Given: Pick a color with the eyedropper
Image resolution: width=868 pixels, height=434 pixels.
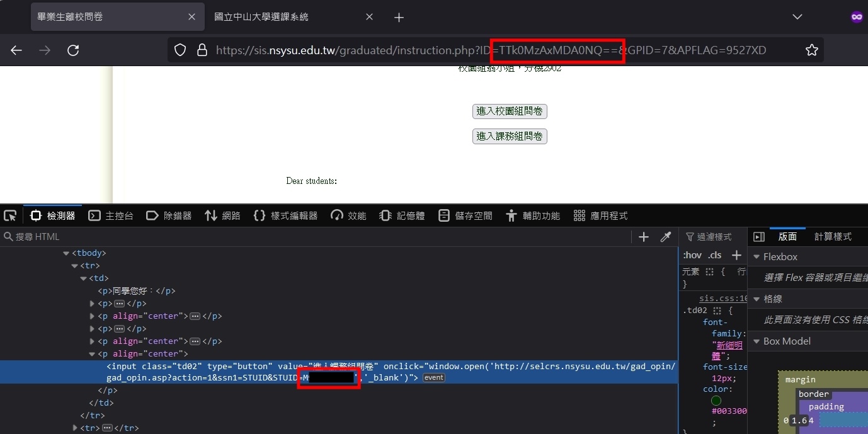Looking at the screenshot, I should [x=665, y=237].
